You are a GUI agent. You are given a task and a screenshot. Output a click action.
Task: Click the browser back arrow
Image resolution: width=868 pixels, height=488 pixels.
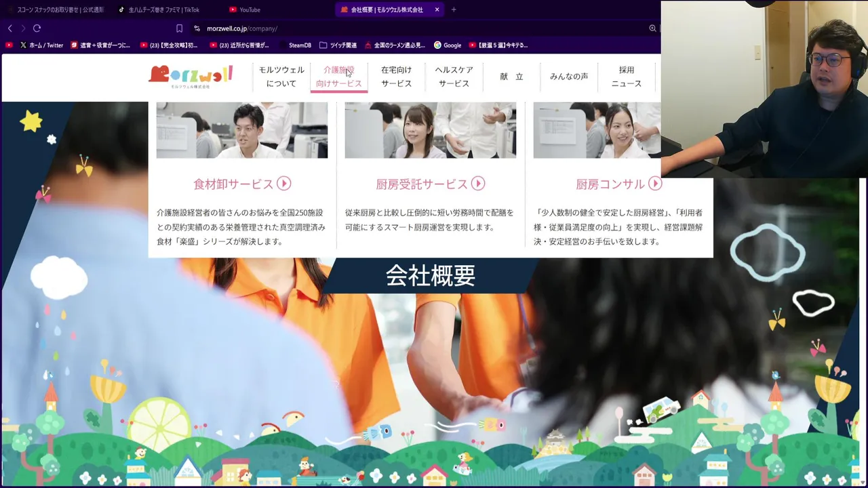[x=9, y=28]
